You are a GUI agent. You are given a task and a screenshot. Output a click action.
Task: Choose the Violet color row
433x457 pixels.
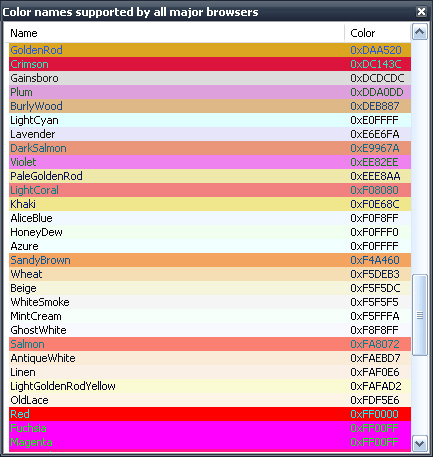(210, 162)
